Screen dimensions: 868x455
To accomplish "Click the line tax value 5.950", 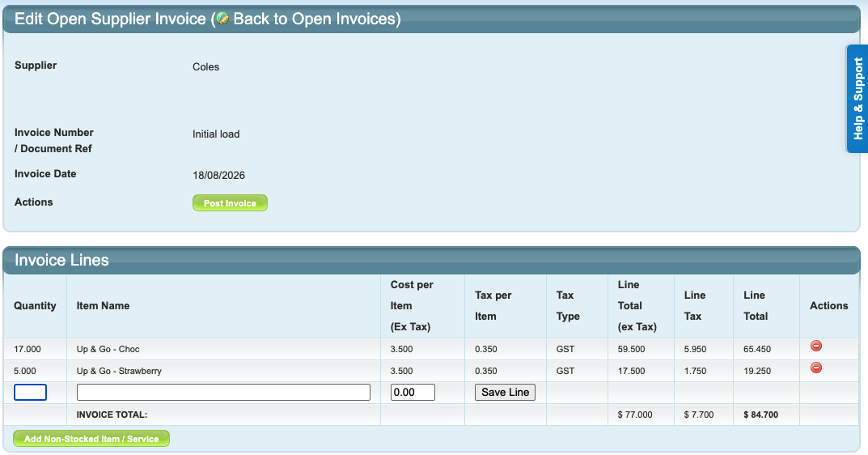I will (695, 349).
